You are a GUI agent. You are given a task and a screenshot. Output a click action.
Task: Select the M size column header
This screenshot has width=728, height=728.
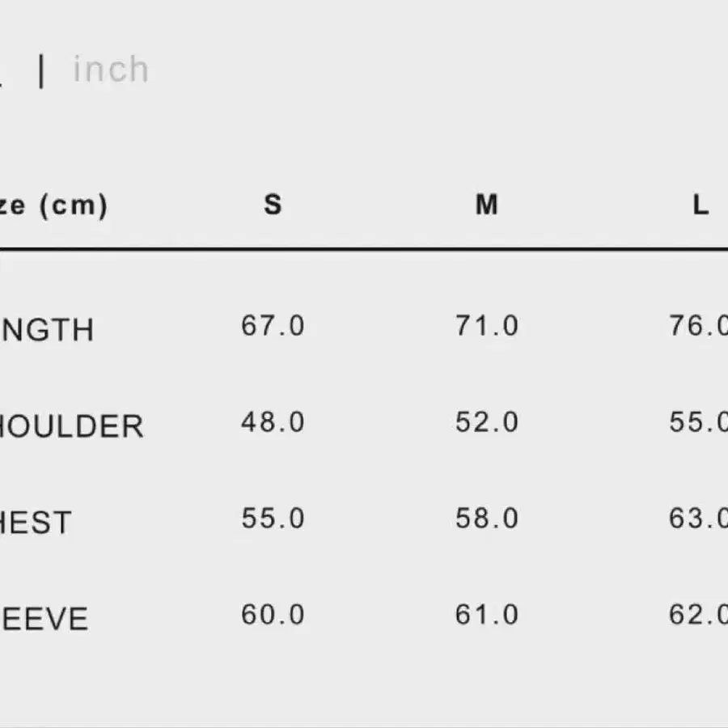coord(486,205)
